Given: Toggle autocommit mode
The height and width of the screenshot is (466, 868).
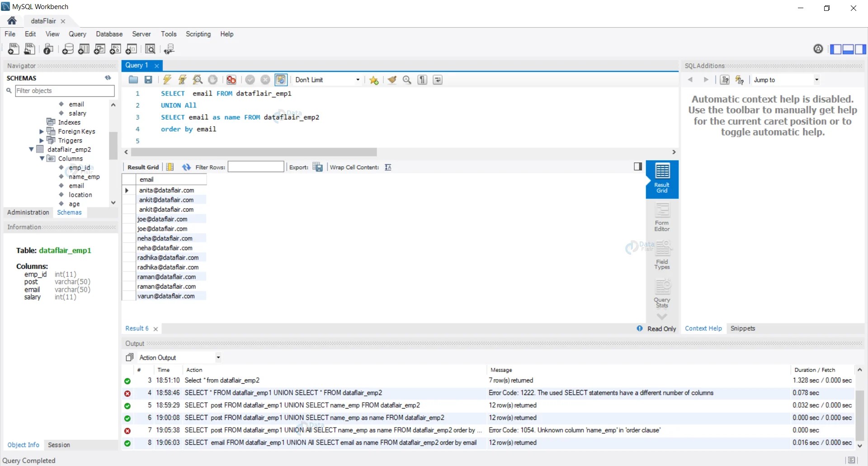Looking at the screenshot, I should pos(281,80).
